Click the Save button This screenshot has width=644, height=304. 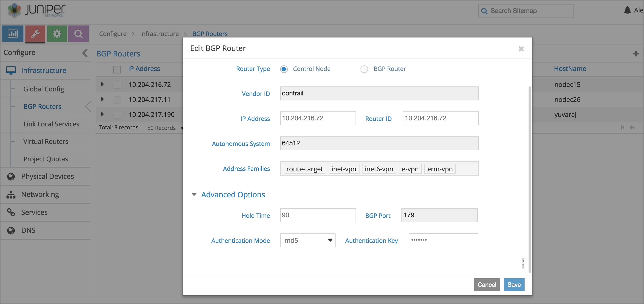tap(514, 285)
